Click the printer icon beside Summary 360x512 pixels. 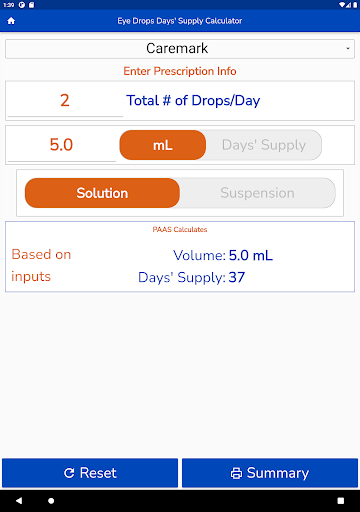236,473
